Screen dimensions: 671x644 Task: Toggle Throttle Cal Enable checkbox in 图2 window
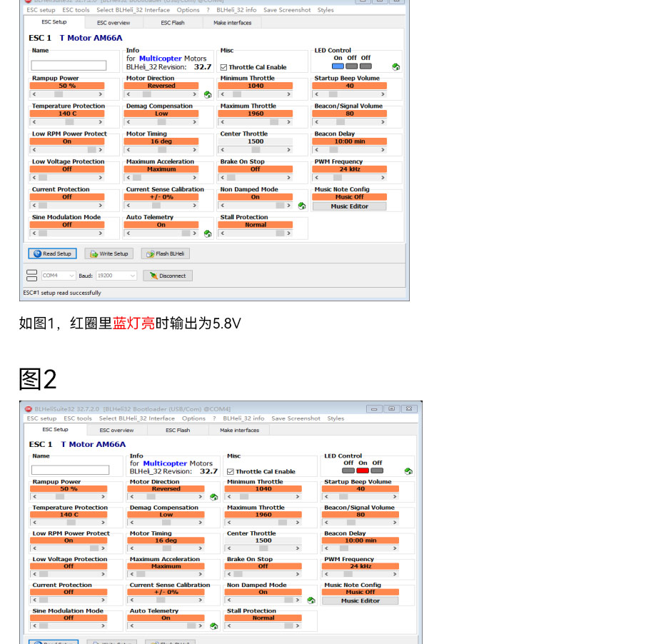pos(231,471)
